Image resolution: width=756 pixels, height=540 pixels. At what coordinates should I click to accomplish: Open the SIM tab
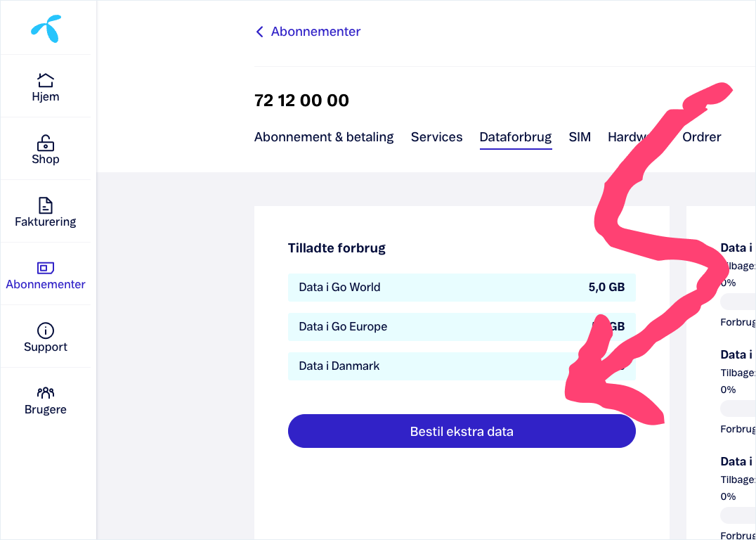click(x=580, y=137)
